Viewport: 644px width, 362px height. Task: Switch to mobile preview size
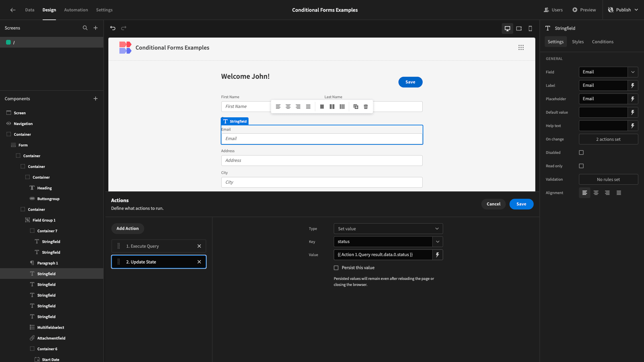530,28
